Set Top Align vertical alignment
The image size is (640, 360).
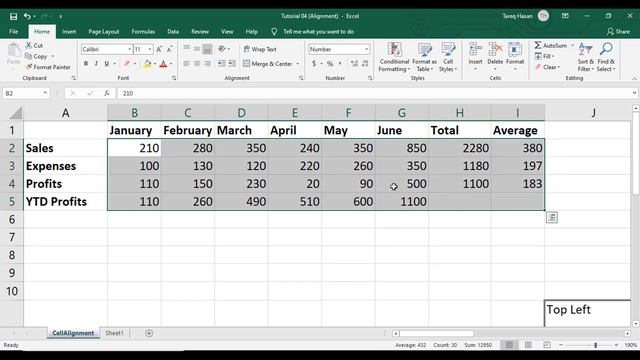[187, 49]
